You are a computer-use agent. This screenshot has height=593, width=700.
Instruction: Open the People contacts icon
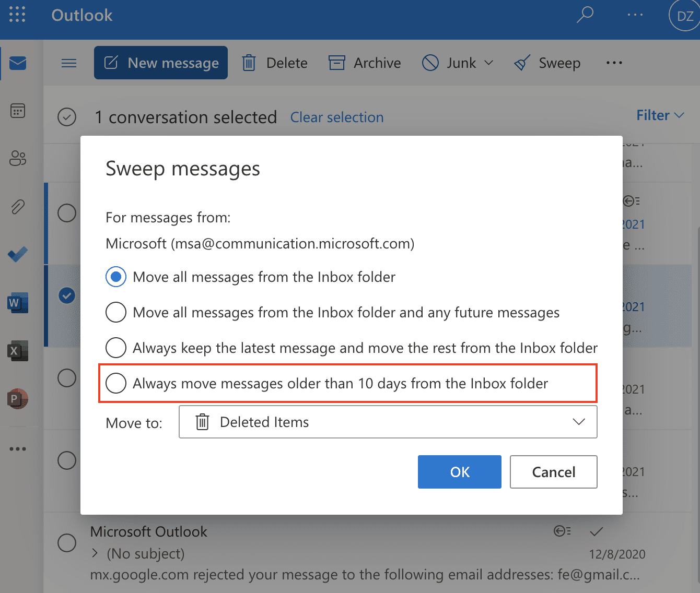(x=18, y=158)
